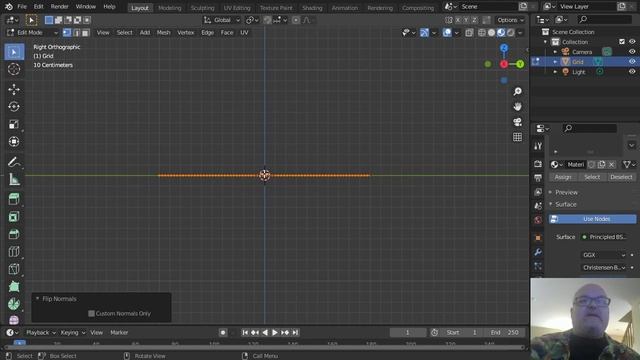This screenshot has width=640, height=360.
Task: Open the Christensen-Burley subsurface dropdown
Action: (604, 268)
